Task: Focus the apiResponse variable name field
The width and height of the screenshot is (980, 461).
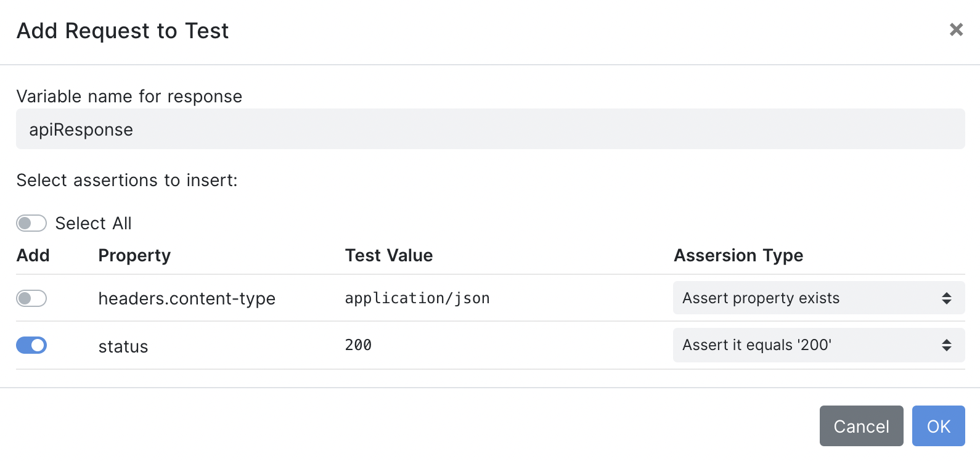Action: (x=490, y=129)
